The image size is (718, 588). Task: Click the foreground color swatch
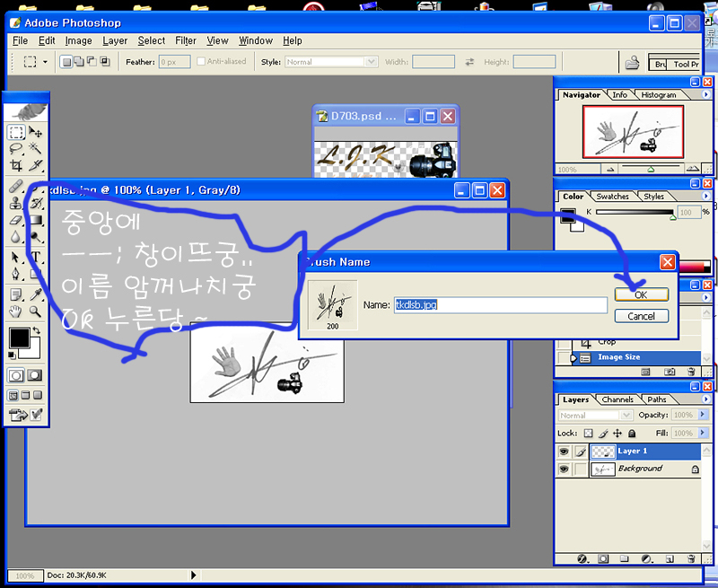[x=17, y=338]
